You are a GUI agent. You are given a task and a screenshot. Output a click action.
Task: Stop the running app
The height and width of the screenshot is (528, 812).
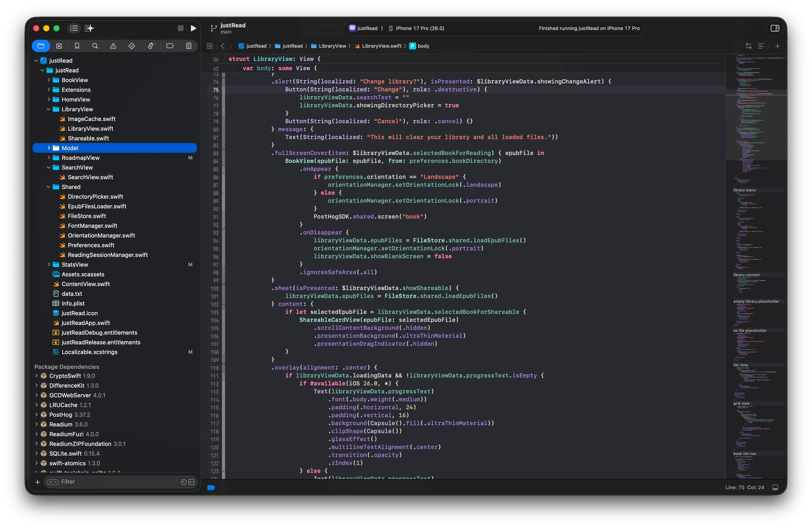click(180, 28)
